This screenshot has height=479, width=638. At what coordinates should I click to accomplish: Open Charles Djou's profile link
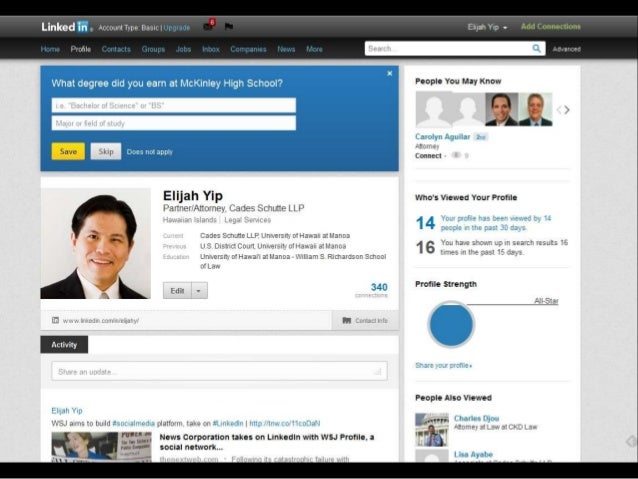[476, 418]
